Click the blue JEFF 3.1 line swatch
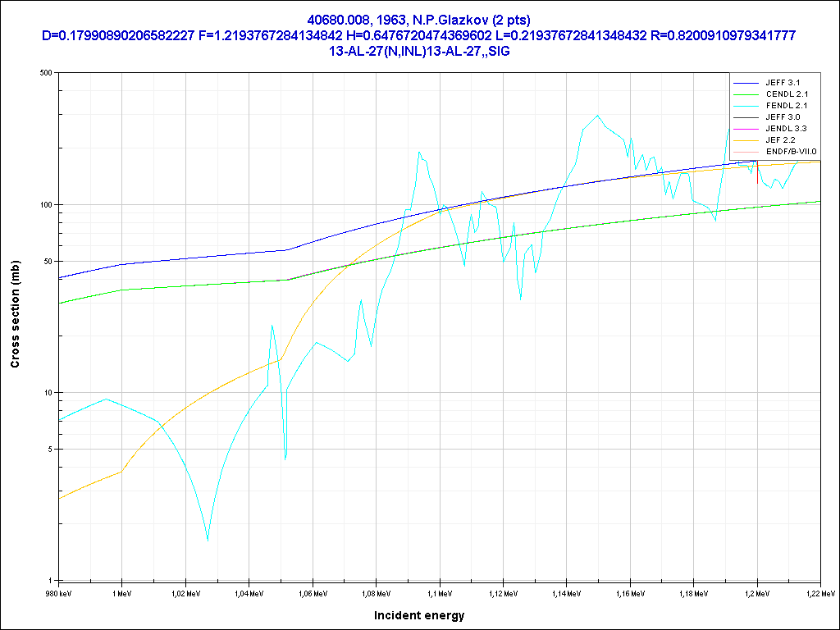 (746, 84)
